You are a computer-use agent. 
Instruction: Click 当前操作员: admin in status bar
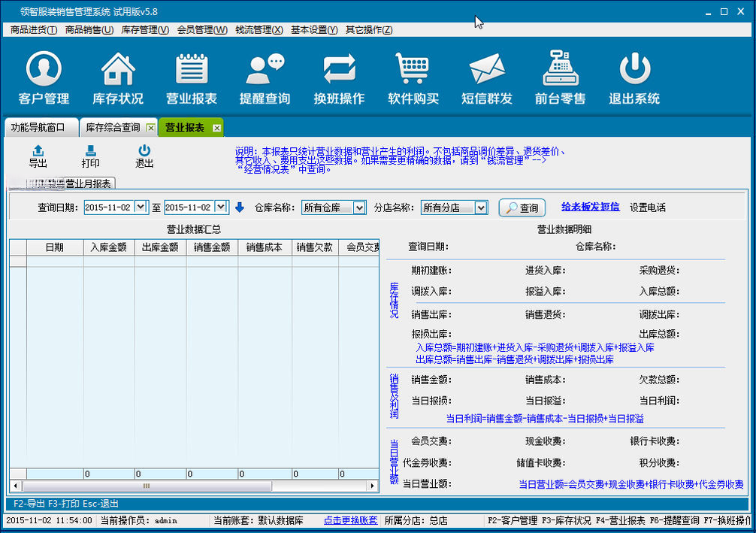tap(139, 520)
